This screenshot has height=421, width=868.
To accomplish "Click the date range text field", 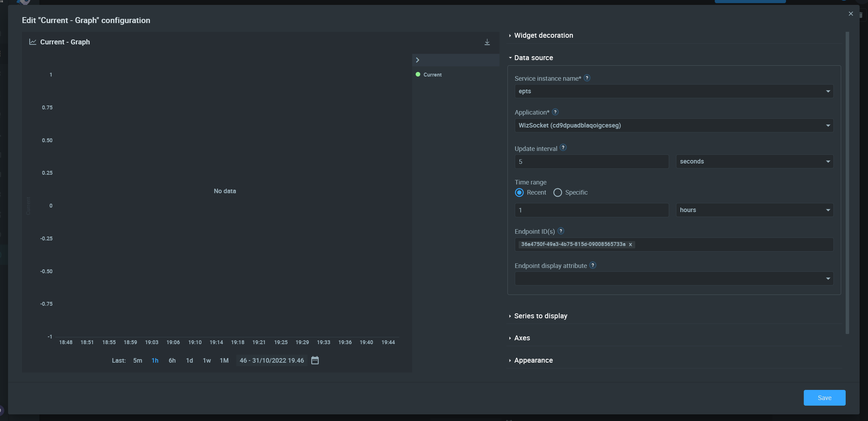I will tap(272, 360).
